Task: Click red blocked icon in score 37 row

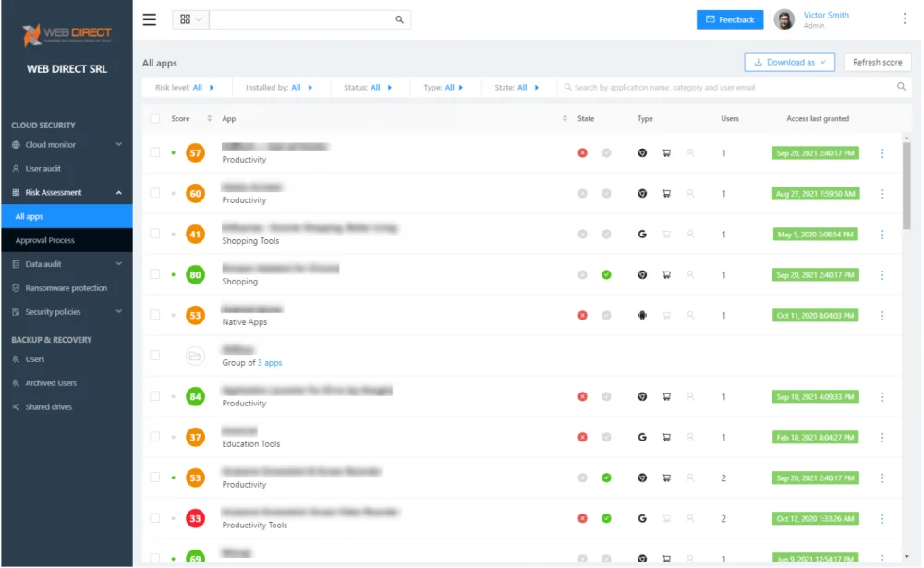Action: [x=582, y=437]
